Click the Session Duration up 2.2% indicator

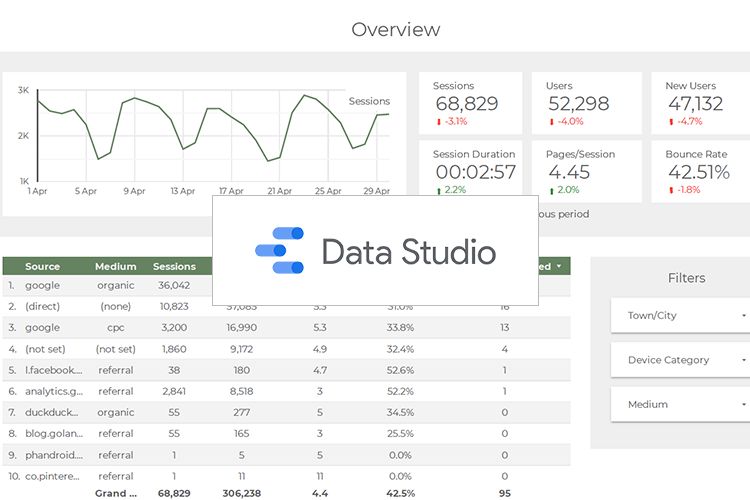coord(451,190)
